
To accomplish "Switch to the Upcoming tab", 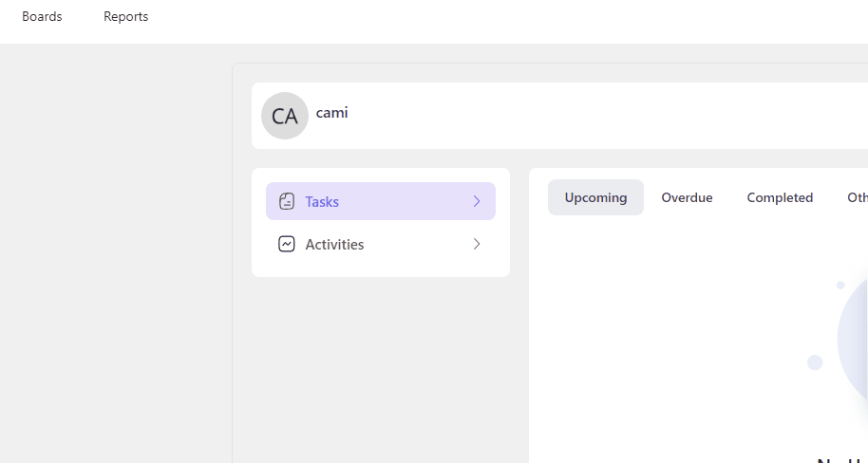I will pos(595,197).
